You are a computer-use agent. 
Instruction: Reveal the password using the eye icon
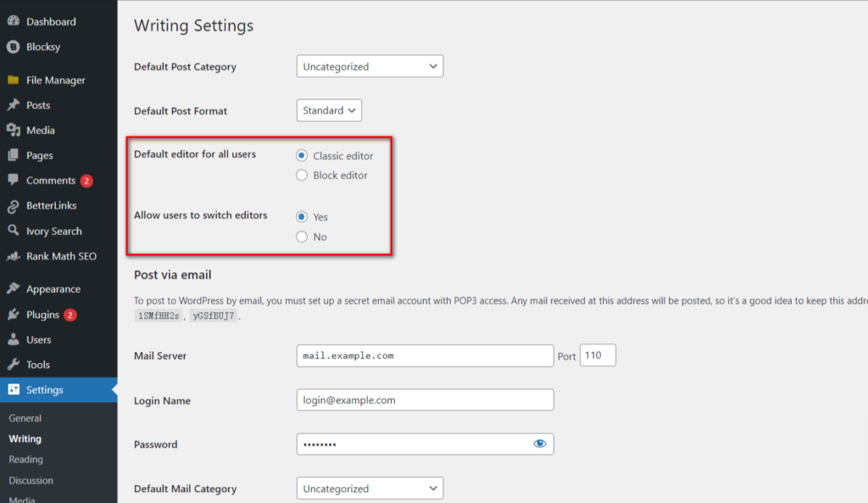coord(540,444)
